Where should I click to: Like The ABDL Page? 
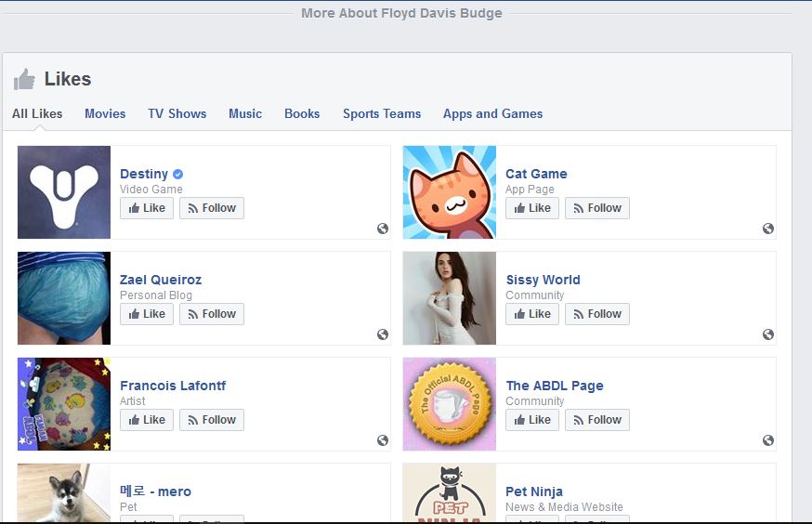pos(532,420)
